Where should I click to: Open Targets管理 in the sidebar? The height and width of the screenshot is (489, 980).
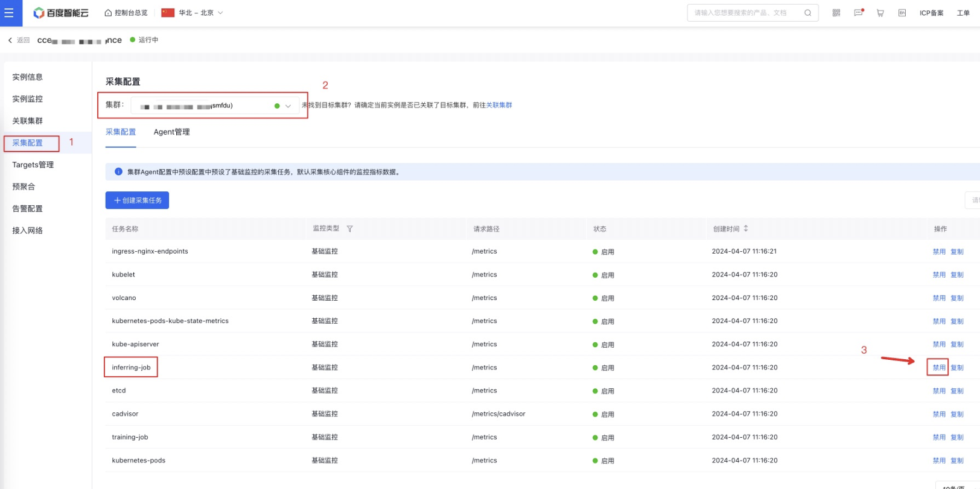pyautogui.click(x=33, y=165)
